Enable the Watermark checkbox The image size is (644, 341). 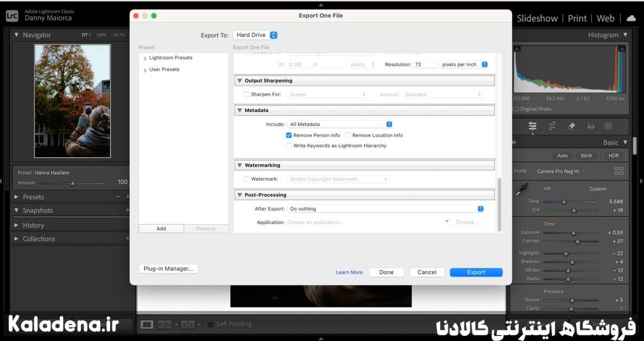coord(247,179)
